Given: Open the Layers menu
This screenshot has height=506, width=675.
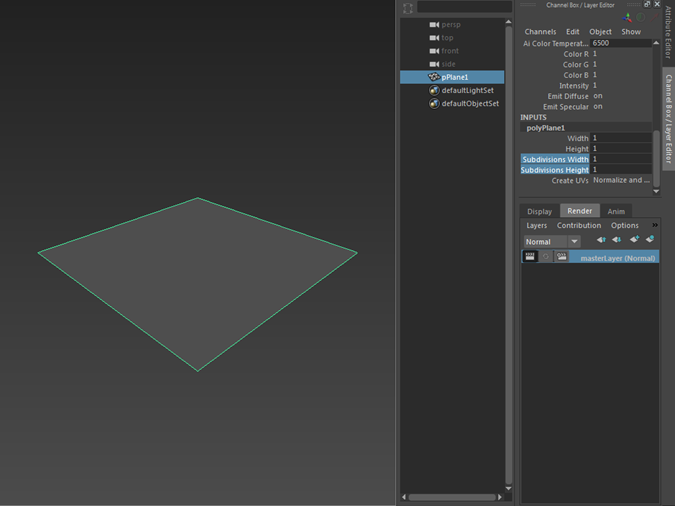Looking at the screenshot, I should (x=536, y=226).
